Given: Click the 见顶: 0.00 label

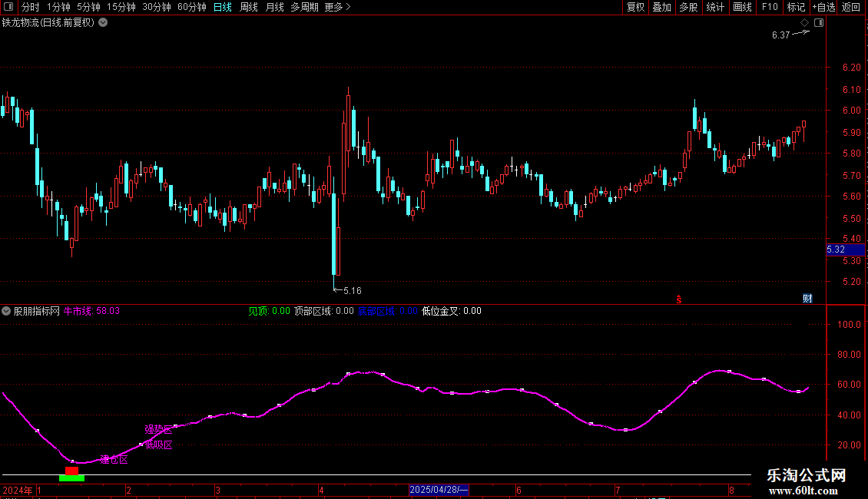Looking at the screenshot, I should coord(269,311).
